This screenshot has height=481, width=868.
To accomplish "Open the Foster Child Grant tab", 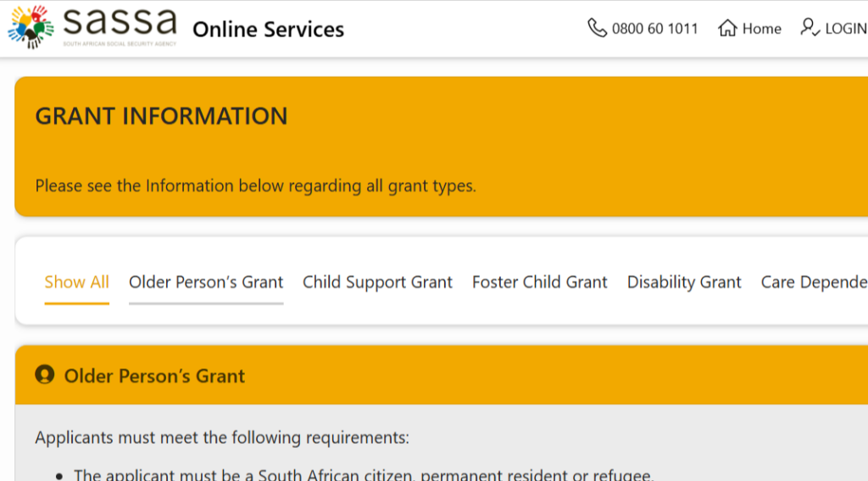I will coord(540,282).
